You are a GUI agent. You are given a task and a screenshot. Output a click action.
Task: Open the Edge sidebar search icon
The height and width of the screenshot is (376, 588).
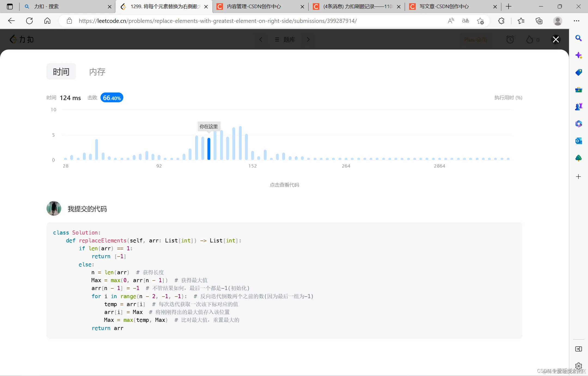tap(578, 38)
